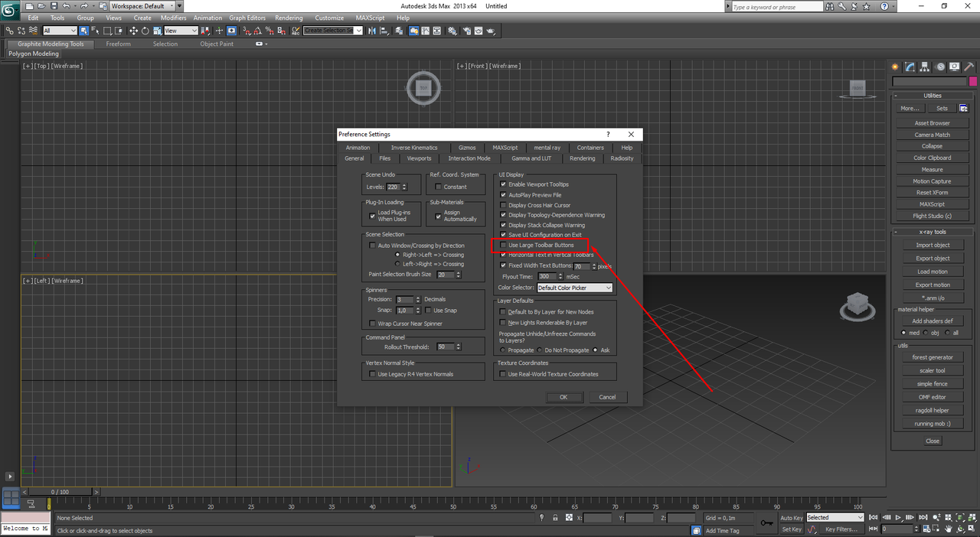Image resolution: width=980 pixels, height=537 pixels.
Task: Open the Create Selection Set dropdown
Action: coord(333,31)
